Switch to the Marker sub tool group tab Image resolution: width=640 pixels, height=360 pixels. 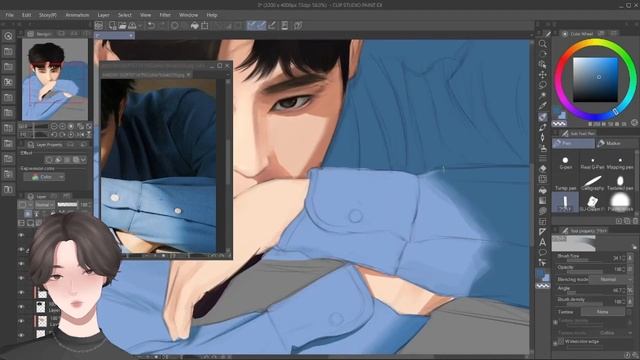[x=617, y=143]
